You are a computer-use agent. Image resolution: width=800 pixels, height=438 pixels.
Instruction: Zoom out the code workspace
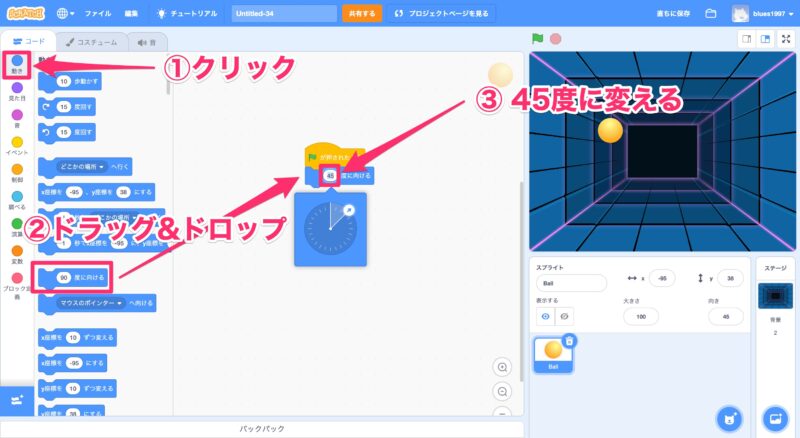pos(502,391)
